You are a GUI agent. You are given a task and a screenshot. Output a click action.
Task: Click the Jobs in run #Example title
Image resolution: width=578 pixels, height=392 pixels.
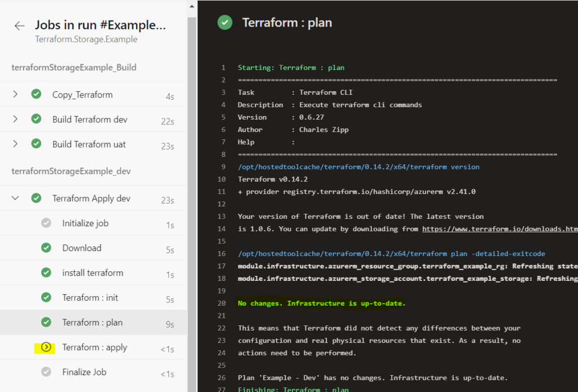tap(100, 25)
